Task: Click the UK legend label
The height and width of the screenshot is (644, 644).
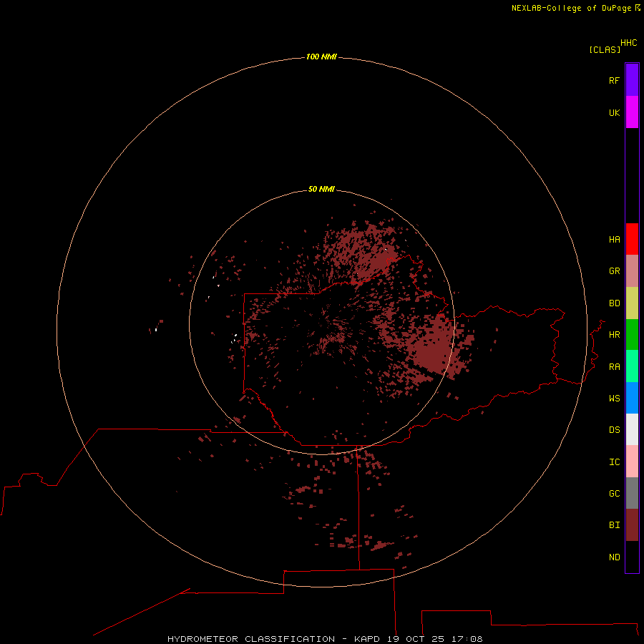Action: click(614, 112)
